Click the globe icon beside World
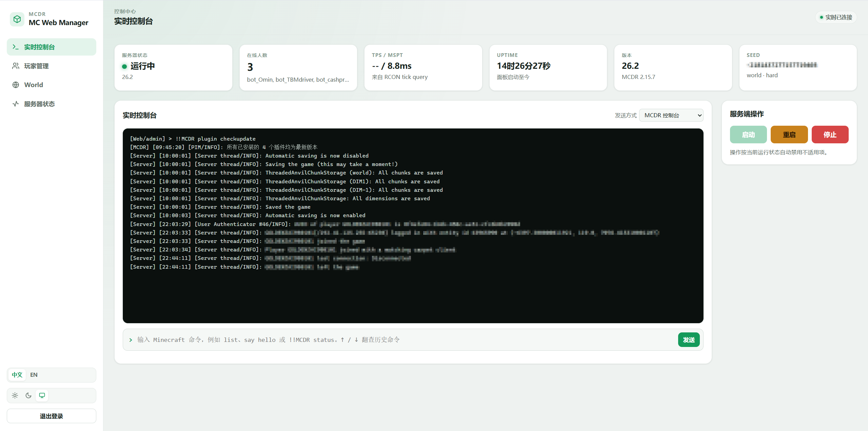The image size is (868, 431). click(16, 85)
